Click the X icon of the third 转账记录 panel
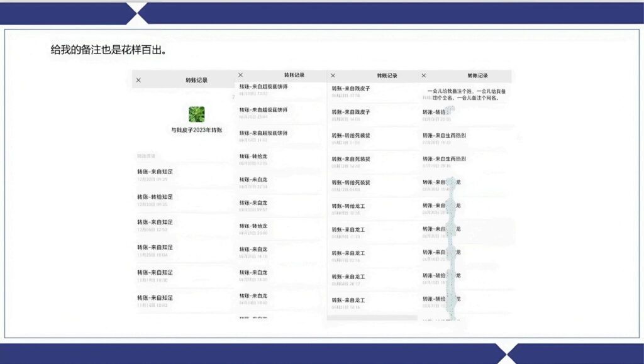 (333, 75)
